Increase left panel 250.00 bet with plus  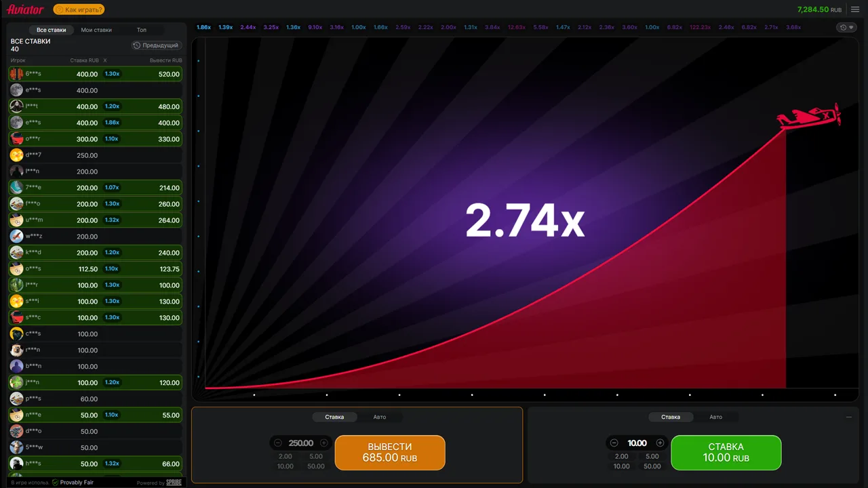323,443
